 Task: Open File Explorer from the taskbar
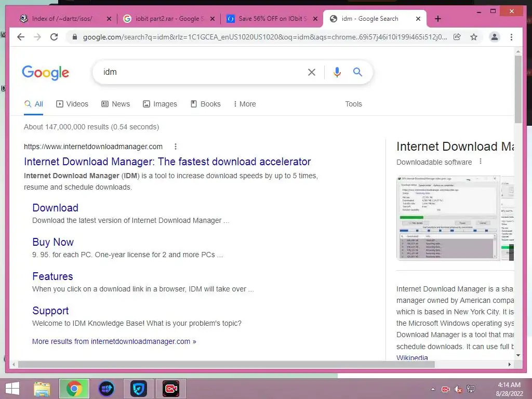[42, 389]
